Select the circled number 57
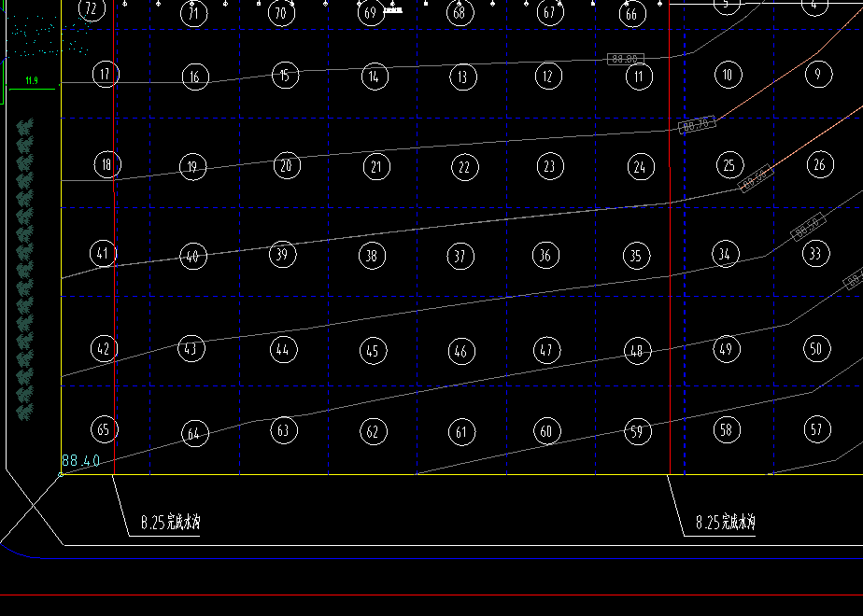This screenshot has height=616, width=863. click(817, 429)
